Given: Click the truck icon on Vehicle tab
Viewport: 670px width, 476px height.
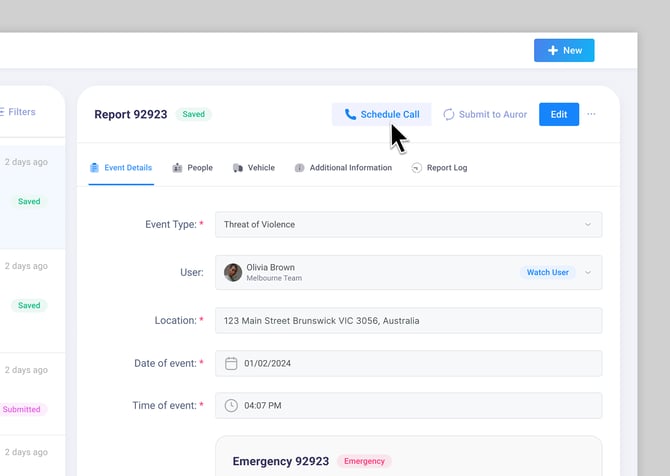Looking at the screenshot, I should point(238,168).
